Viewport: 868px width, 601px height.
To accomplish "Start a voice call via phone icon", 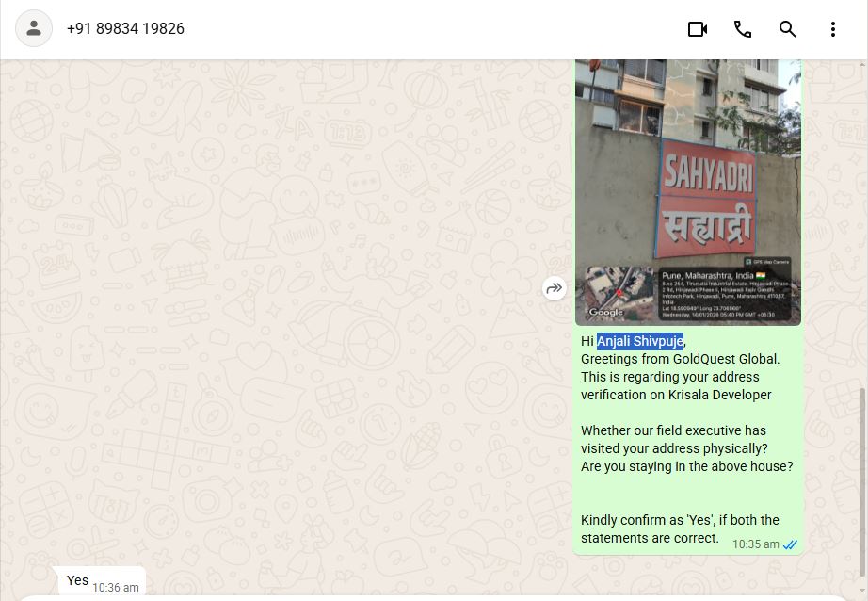I will click(x=743, y=29).
